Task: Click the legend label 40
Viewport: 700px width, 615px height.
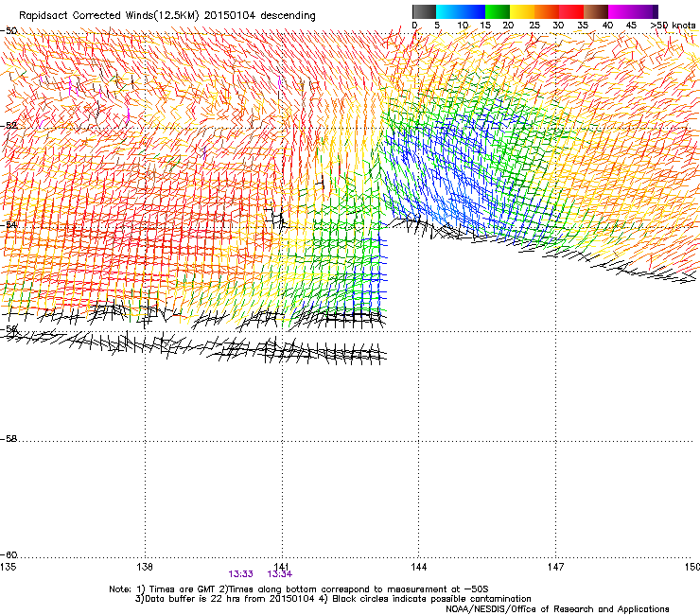Action: click(x=607, y=26)
